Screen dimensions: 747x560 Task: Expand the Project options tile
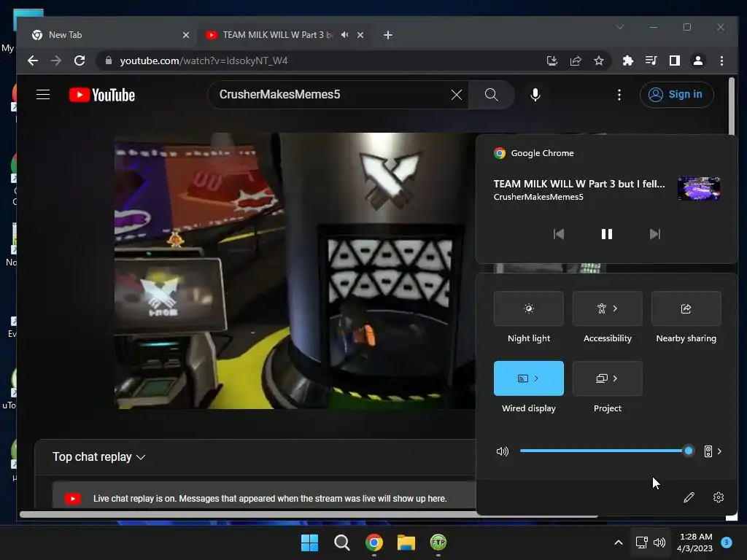(x=608, y=378)
